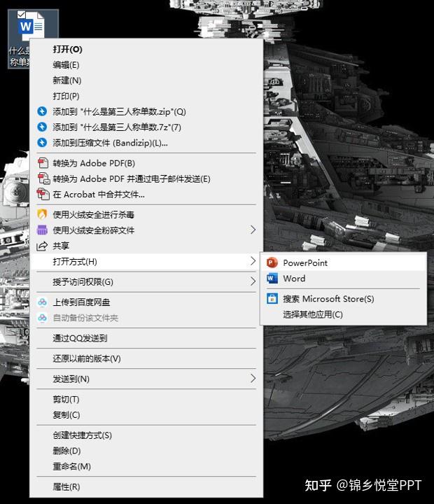Open the 发送到(N) menu entry
The height and width of the screenshot is (504, 434).
pyautogui.click(x=146, y=379)
